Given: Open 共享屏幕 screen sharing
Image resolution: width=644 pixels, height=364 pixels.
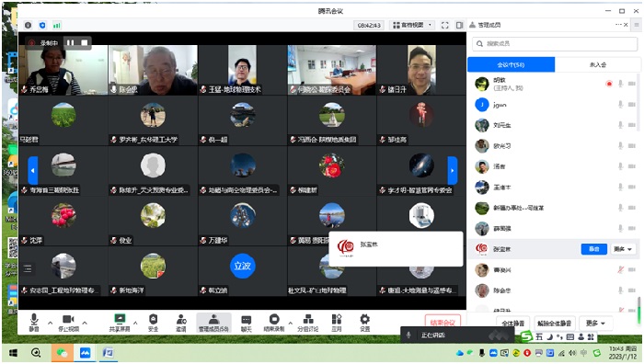Looking at the screenshot, I should tap(120, 322).
